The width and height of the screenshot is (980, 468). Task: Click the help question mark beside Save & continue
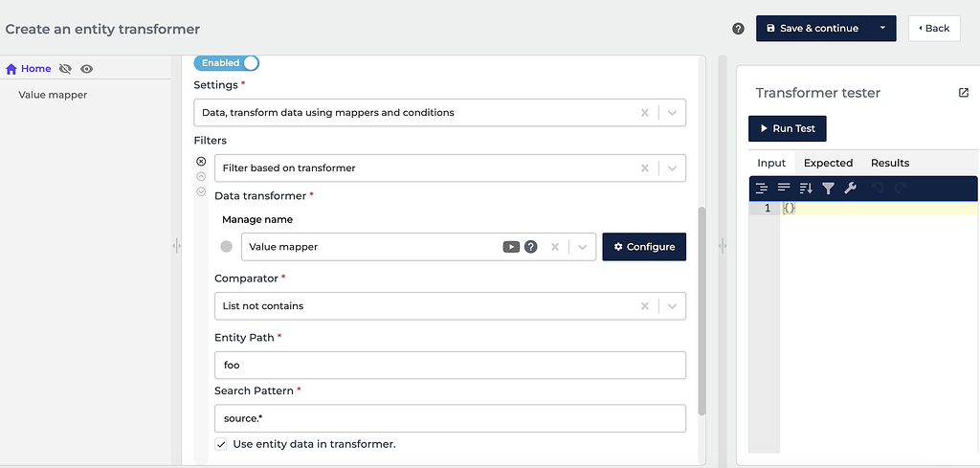coord(738,29)
